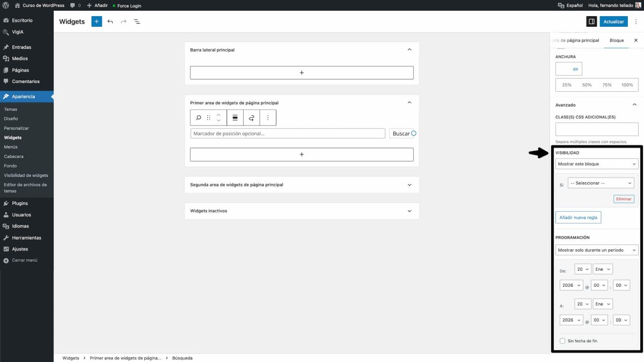The image size is (644, 362).
Task: Click the Actualizar button
Action: [613, 21]
